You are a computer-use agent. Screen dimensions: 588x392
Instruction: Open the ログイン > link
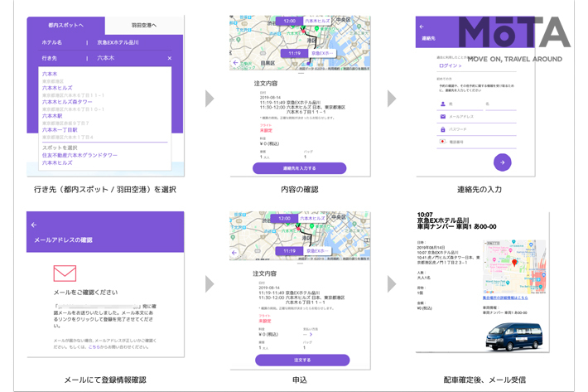(x=450, y=65)
